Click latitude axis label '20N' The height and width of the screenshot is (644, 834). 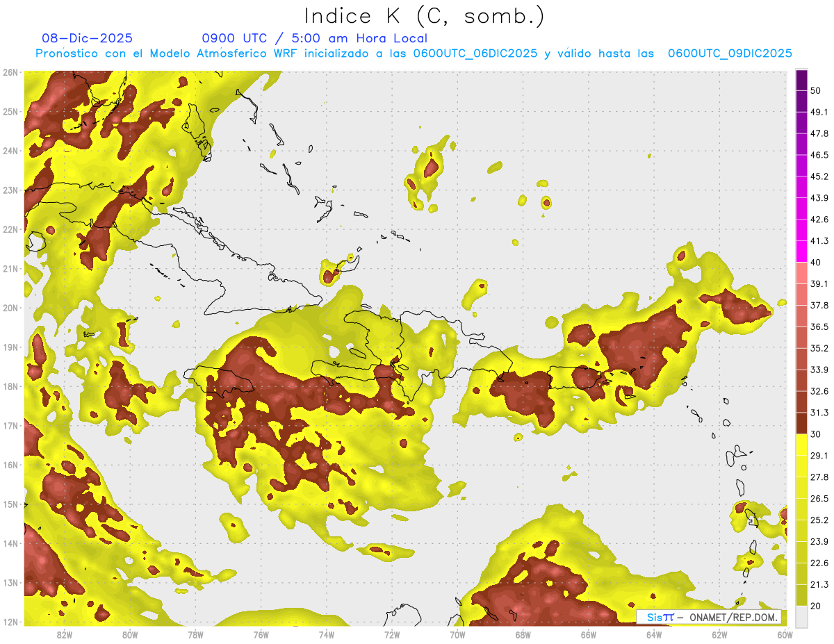point(10,308)
